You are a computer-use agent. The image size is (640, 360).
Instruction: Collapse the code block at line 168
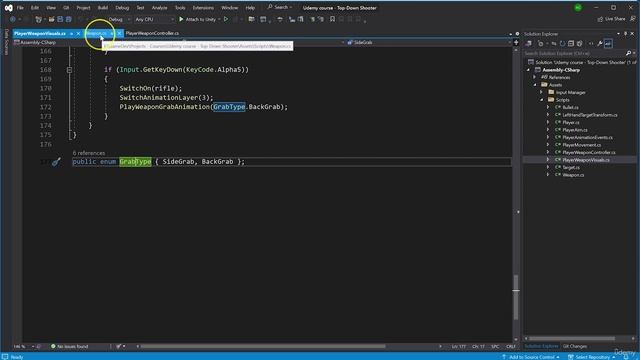pyautogui.click(x=69, y=70)
